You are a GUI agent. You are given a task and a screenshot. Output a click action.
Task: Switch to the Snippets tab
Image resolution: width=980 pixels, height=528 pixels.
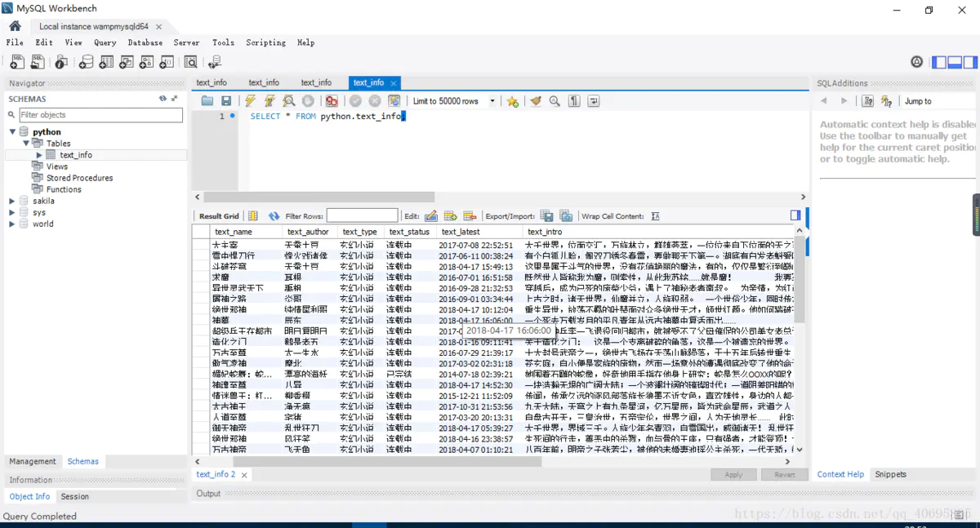tap(891, 474)
